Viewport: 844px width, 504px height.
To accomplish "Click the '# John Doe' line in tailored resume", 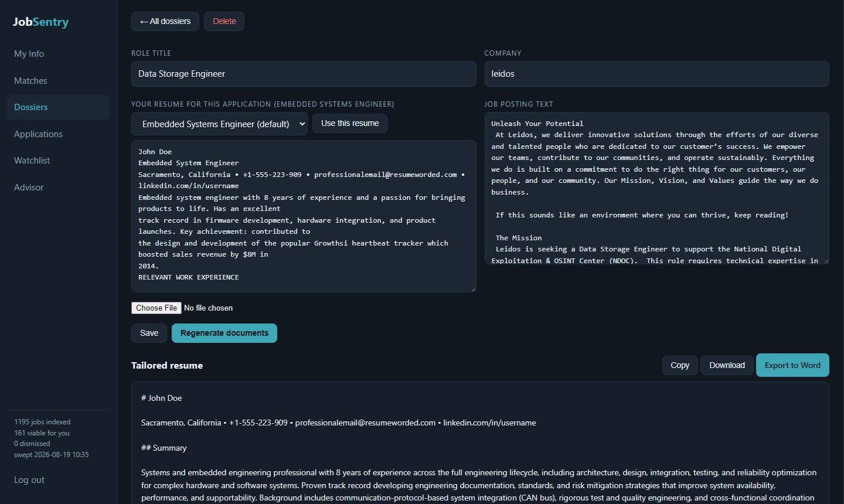I will pyautogui.click(x=162, y=398).
